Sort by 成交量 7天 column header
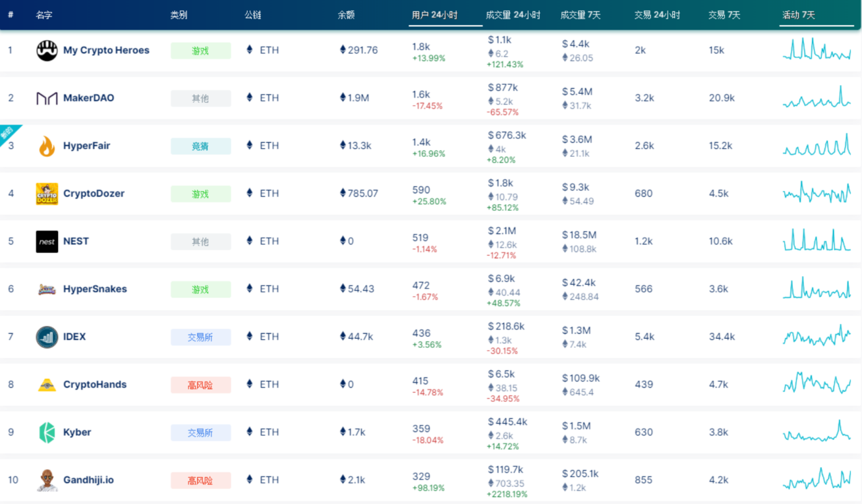The height and width of the screenshot is (504, 862). click(581, 14)
